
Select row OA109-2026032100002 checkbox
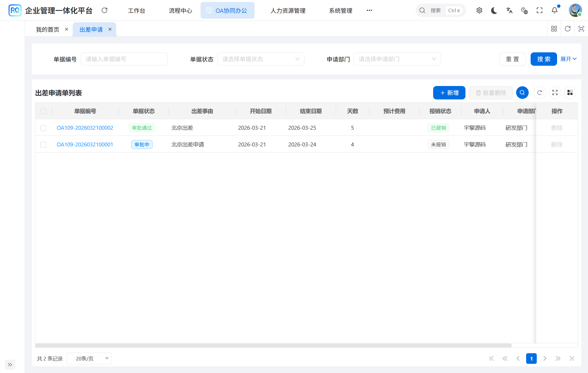pyautogui.click(x=43, y=128)
